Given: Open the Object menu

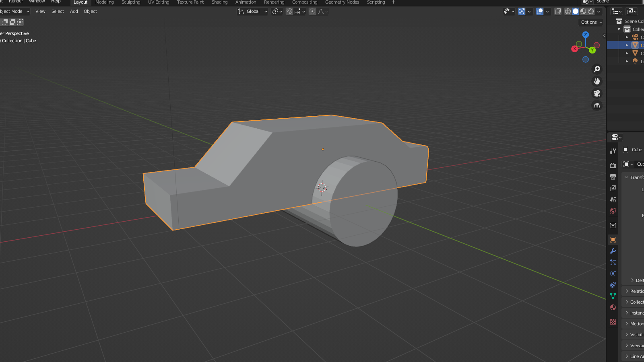Looking at the screenshot, I should (91, 11).
